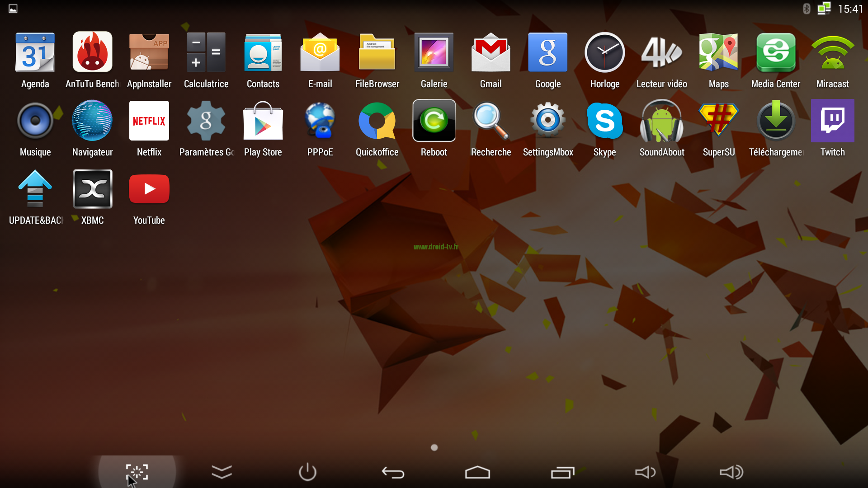This screenshot has height=488, width=868.
Task: Go back using the back arrow button
Action: (x=393, y=473)
